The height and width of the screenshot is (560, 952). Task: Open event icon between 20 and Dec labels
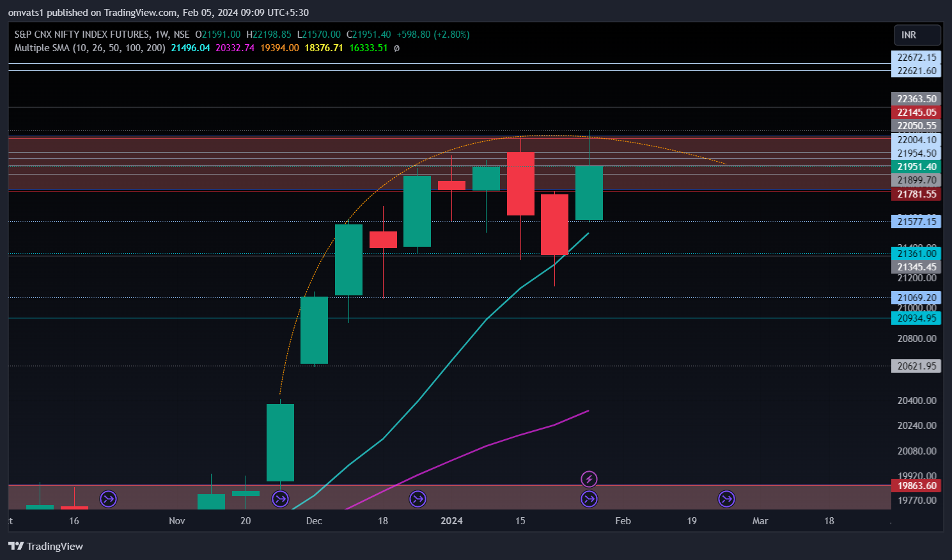click(280, 499)
